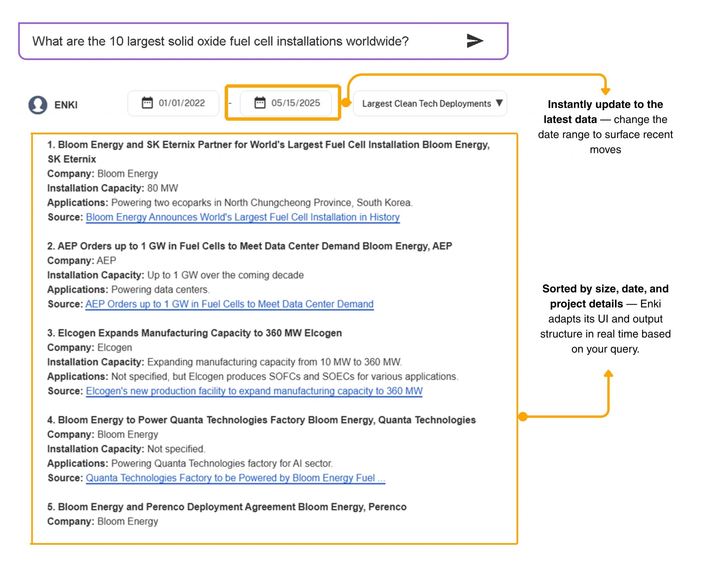The image size is (706, 588).
Task: Open Quanta Technologies Factory source link
Action: tap(235, 478)
